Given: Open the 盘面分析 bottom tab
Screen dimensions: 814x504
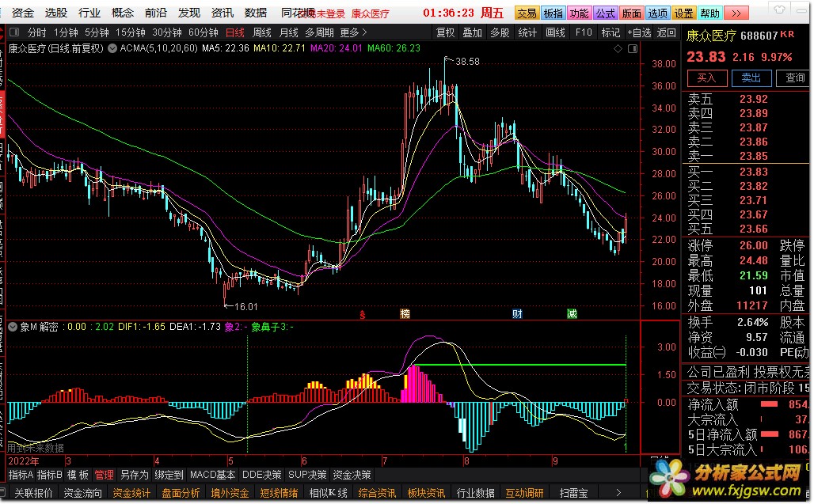Looking at the screenshot, I should point(181,493).
